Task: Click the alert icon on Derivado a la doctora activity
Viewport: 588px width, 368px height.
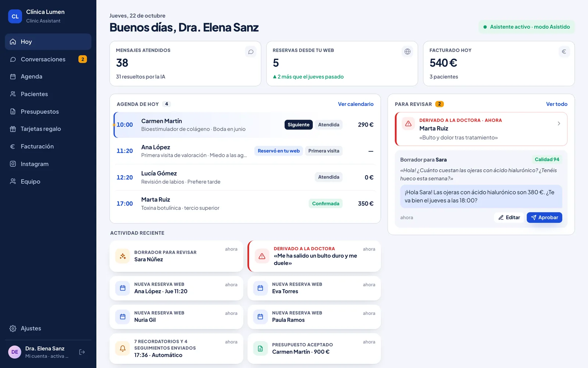Action: click(x=262, y=256)
